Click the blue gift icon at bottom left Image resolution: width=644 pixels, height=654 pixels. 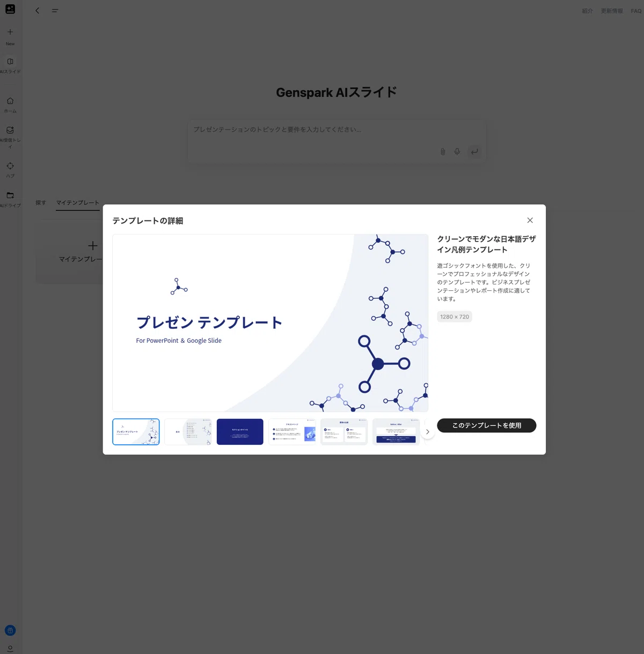tap(10, 630)
